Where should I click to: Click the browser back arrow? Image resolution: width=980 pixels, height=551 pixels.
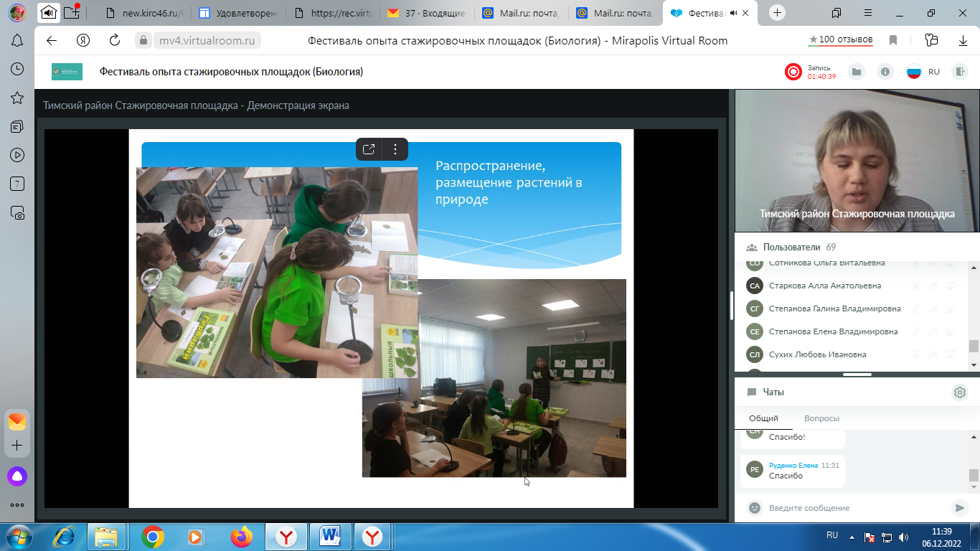tap(51, 40)
